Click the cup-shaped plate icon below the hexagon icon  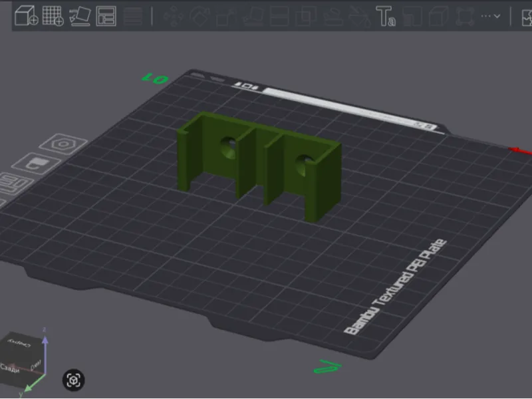coord(37,164)
